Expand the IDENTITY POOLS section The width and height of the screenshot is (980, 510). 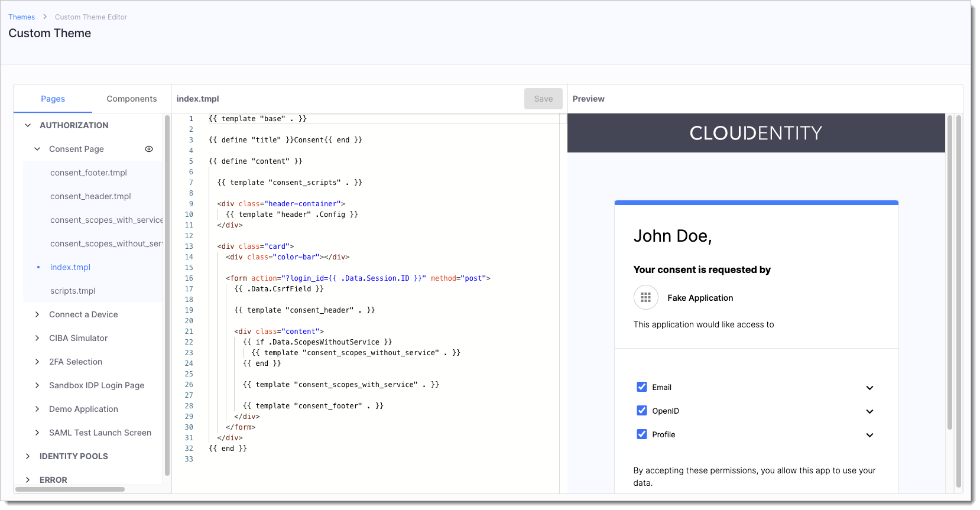click(28, 456)
